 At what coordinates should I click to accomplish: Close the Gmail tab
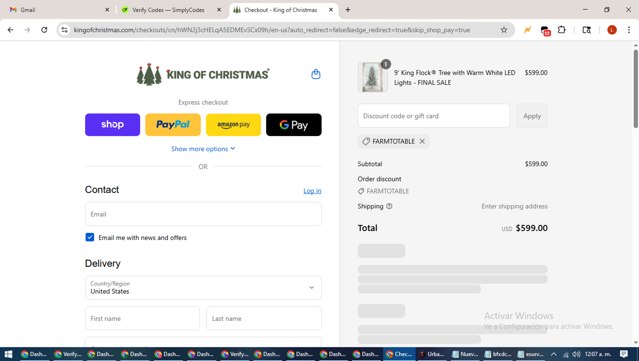[107, 10]
